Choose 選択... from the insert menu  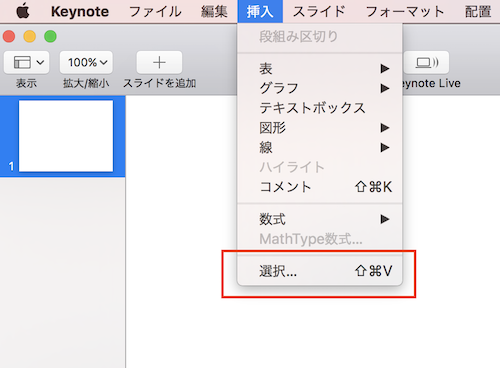(x=320, y=271)
